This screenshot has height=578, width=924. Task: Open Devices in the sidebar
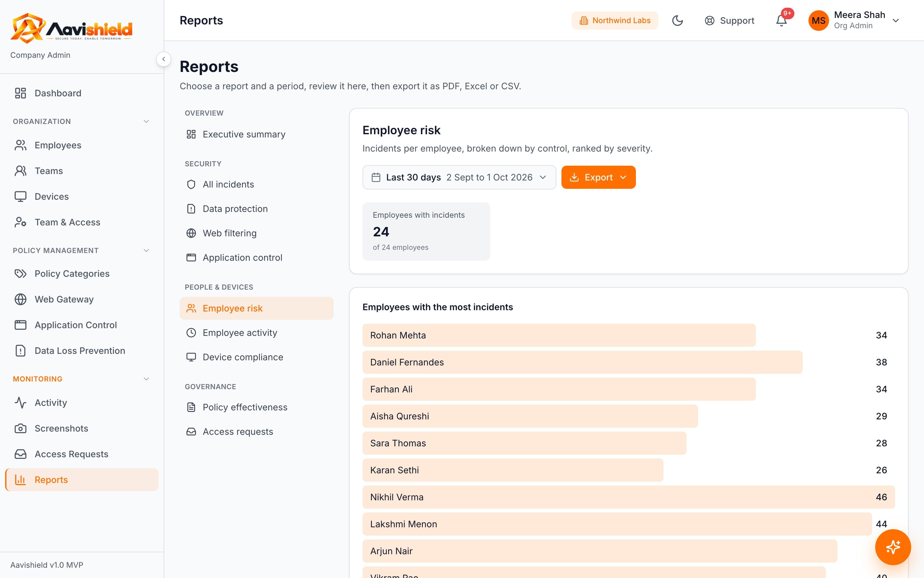(x=82, y=196)
